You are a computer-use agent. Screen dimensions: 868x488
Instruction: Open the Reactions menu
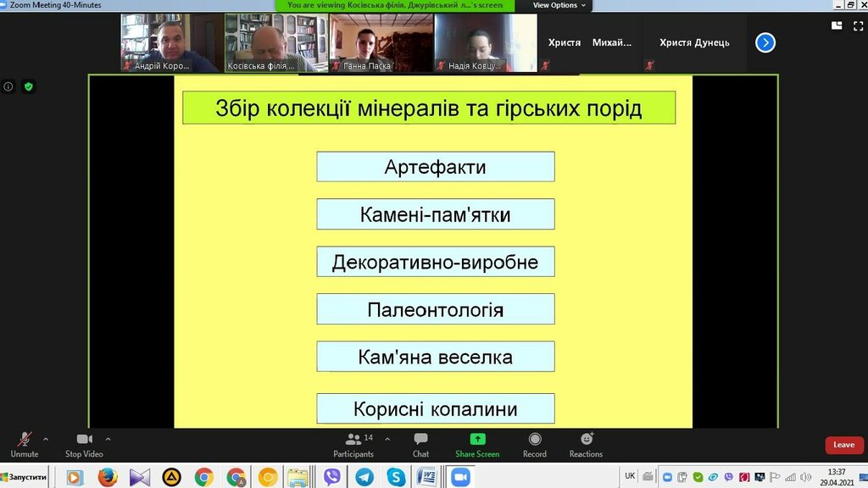pos(586,443)
